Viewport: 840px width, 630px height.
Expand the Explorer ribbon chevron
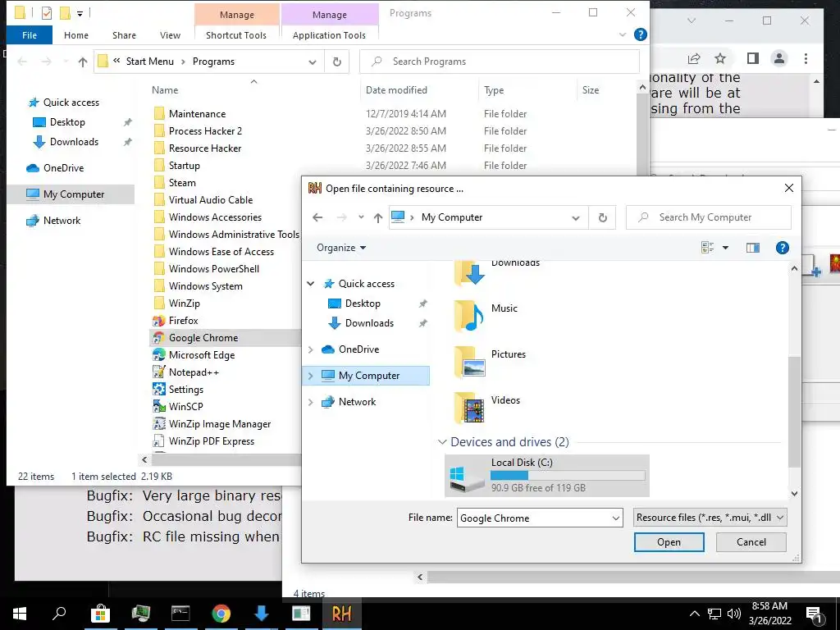point(623,34)
